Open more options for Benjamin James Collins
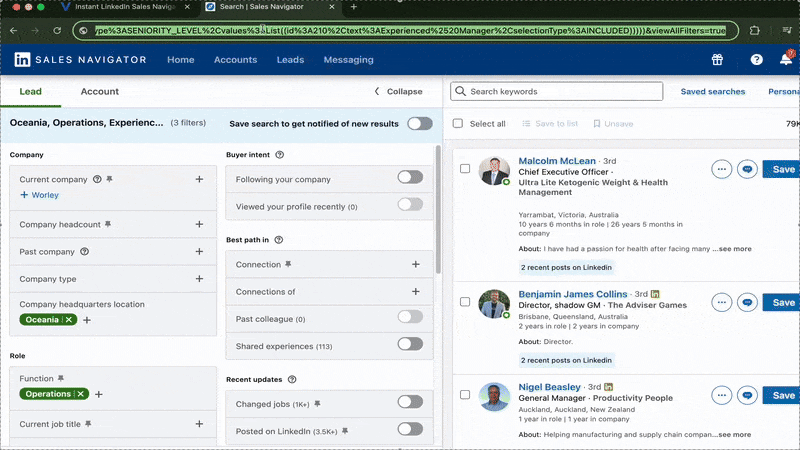The width and height of the screenshot is (800, 450). point(721,303)
